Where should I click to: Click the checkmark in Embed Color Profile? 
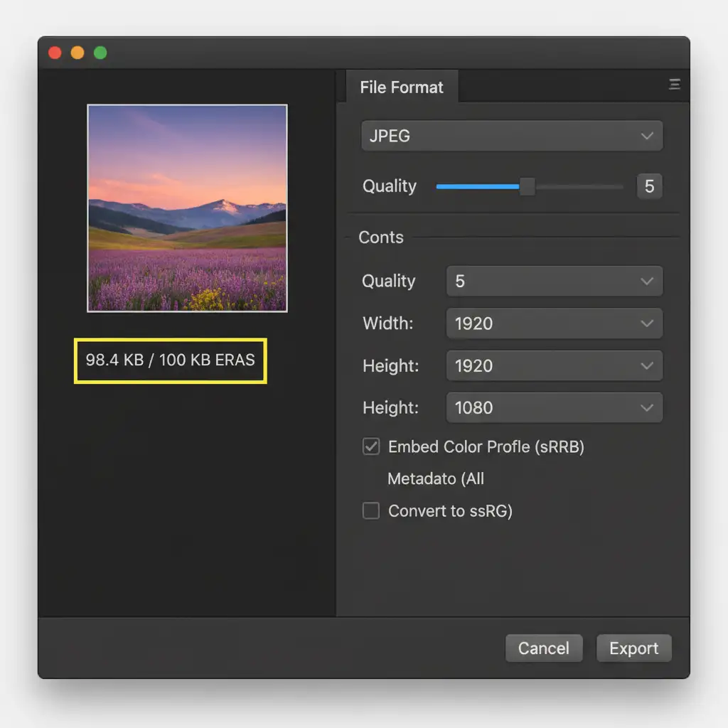pos(371,446)
